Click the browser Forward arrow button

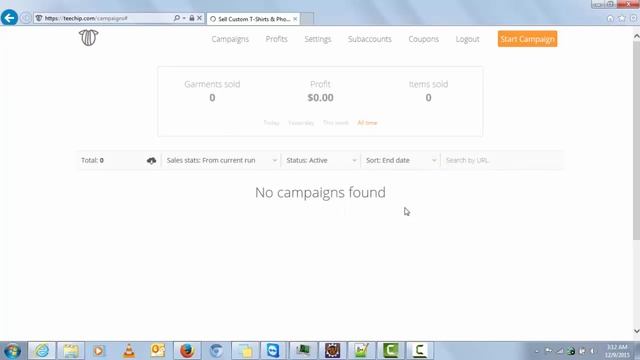[x=26, y=18]
